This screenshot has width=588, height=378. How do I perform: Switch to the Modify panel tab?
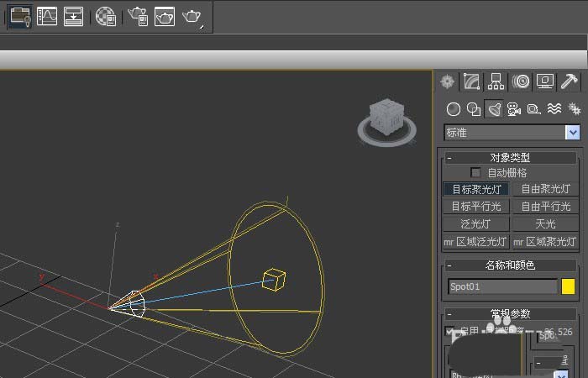[x=472, y=81]
